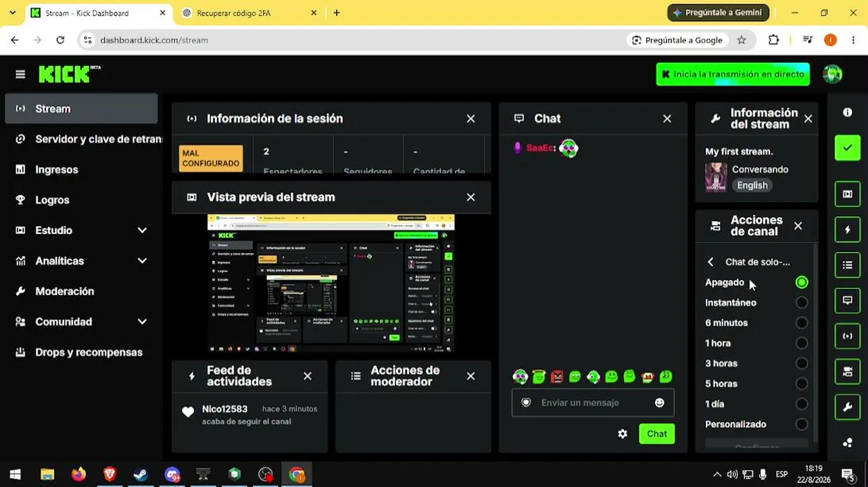Close the Chat panel
Image resolution: width=868 pixels, height=487 pixels.
click(667, 118)
